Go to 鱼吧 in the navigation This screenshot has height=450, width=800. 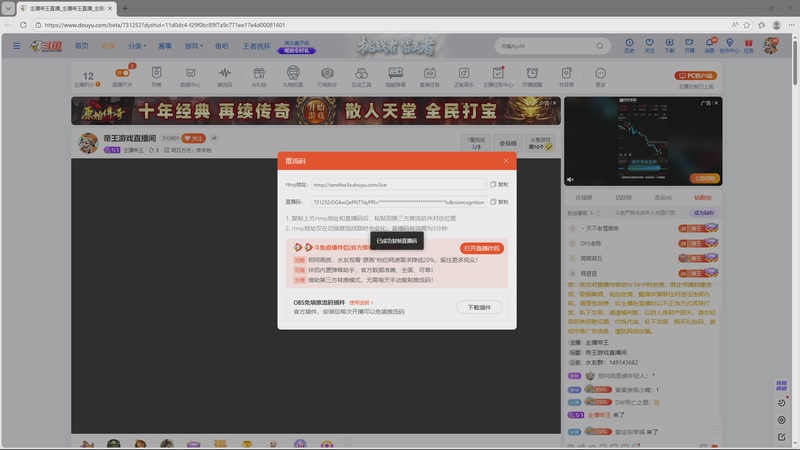pyautogui.click(x=221, y=46)
